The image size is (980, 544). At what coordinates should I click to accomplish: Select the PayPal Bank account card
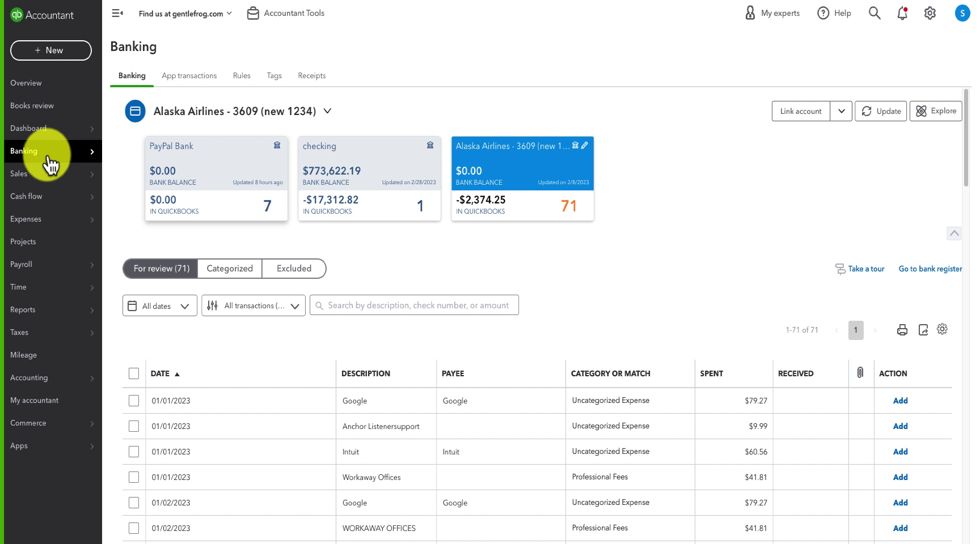click(216, 178)
